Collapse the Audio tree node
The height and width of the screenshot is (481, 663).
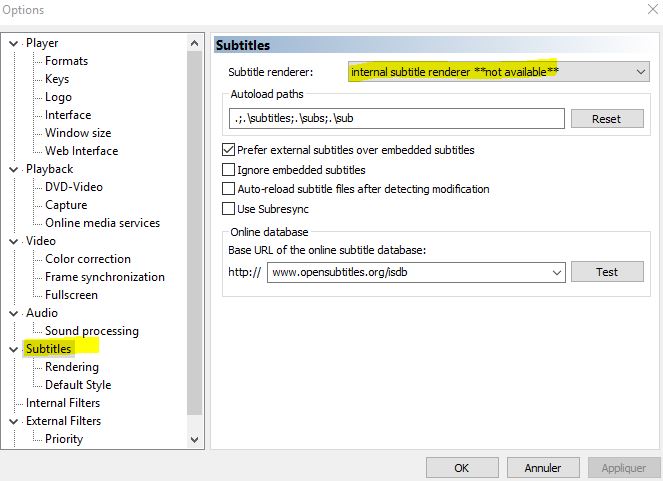click(14, 313)
